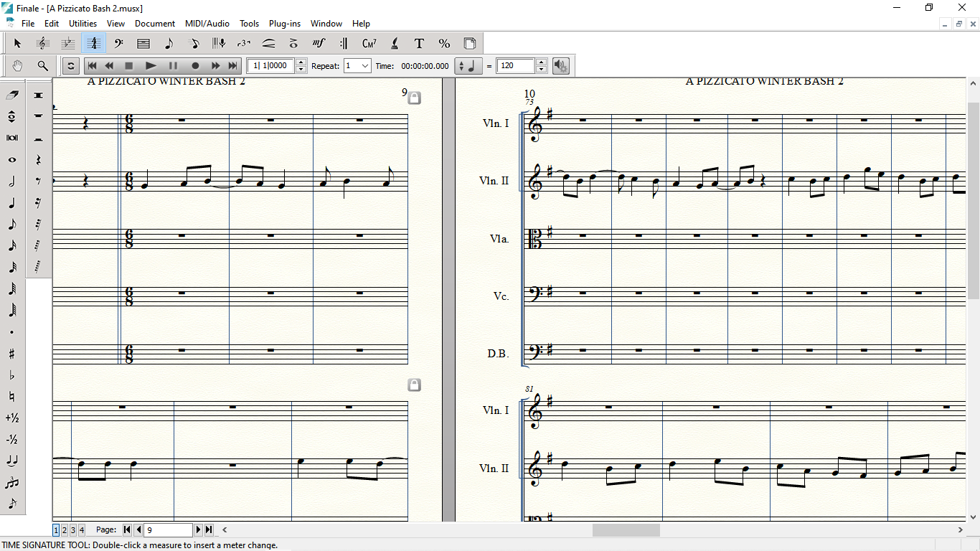Open the tempo note duration dropdown
The height and width of the screenshot is (551, 980).
click(x=469, y=66)
